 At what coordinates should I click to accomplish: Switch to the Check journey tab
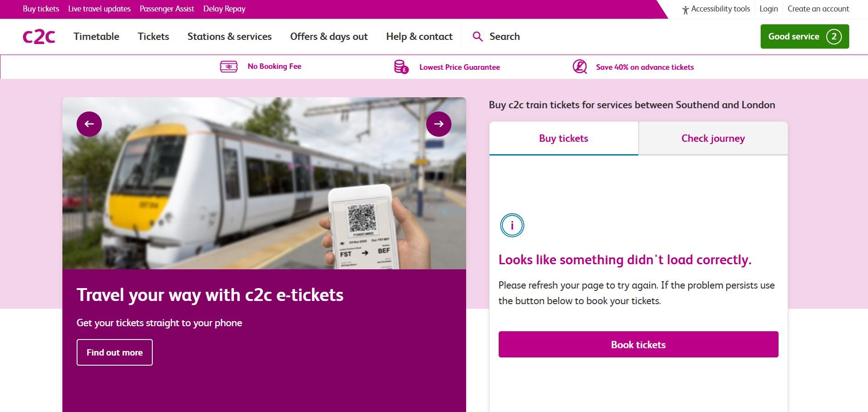(x=713, y=139)
